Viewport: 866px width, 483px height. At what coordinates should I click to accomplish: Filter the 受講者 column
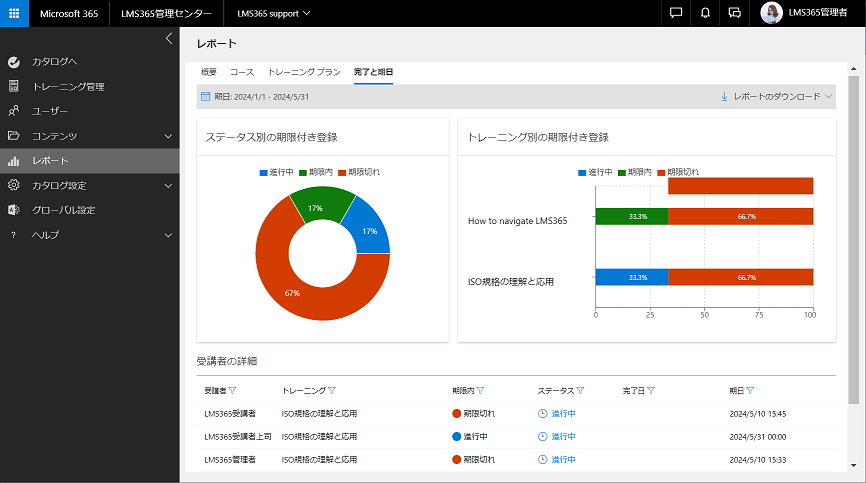click(x=233, y=390)
